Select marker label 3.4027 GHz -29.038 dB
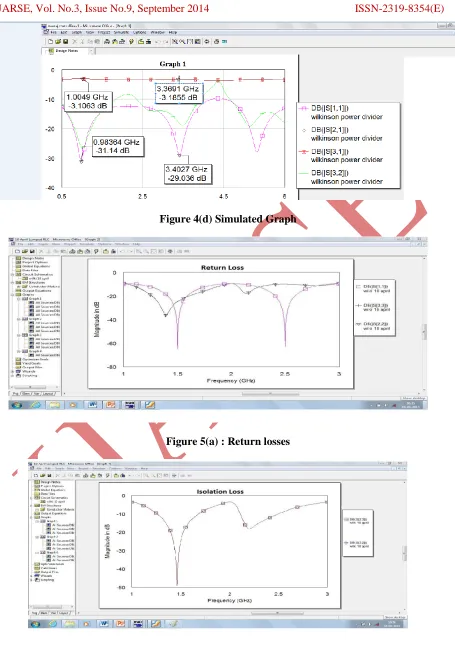Image resolution: width=455 pixels, height=651 pixels. coord(187,174)
